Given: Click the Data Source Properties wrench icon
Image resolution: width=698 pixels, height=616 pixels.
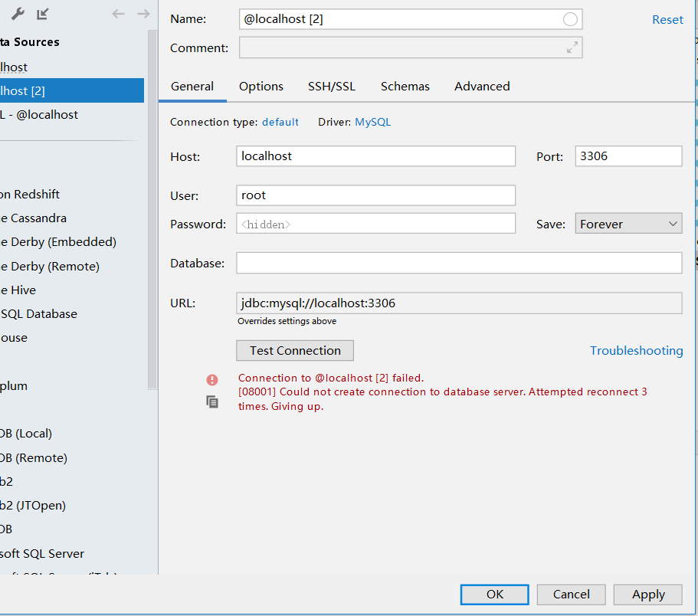Looking at the screenshot, I should [x=17, y=13].
